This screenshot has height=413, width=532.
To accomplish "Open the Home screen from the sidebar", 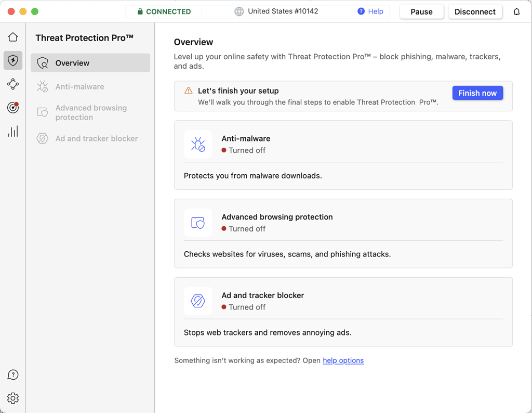I will 12,37.
